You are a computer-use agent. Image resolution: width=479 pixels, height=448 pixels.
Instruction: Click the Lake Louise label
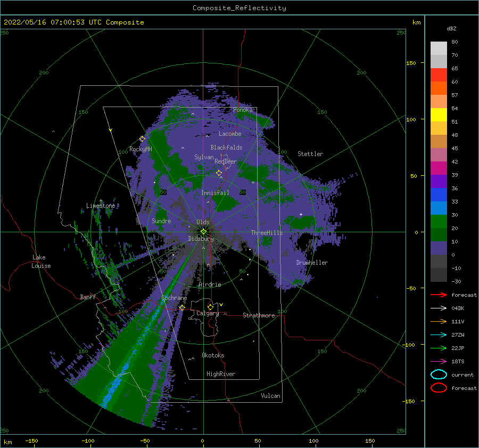pyautogui.click(x=41, y=262)
